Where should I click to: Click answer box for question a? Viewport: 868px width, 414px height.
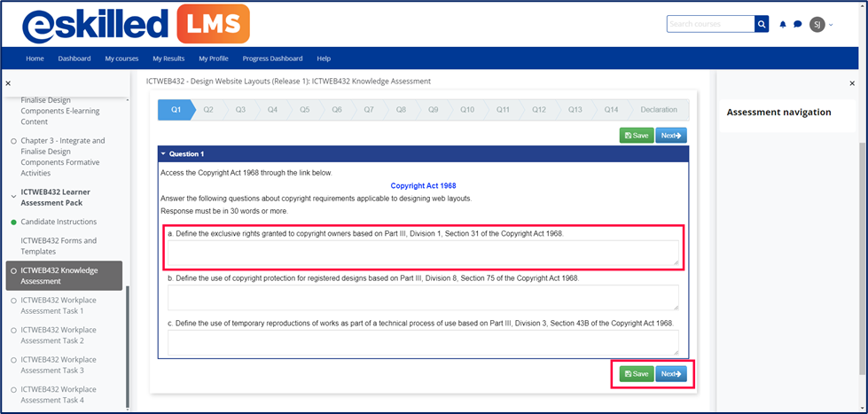tap(424, 253)
